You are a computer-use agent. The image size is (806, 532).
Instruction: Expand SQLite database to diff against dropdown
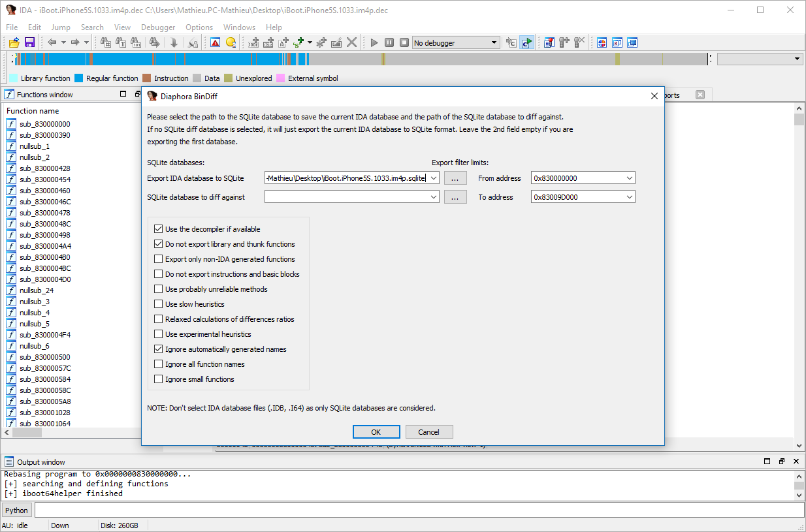pyautogui.click(x=434, y=197)
